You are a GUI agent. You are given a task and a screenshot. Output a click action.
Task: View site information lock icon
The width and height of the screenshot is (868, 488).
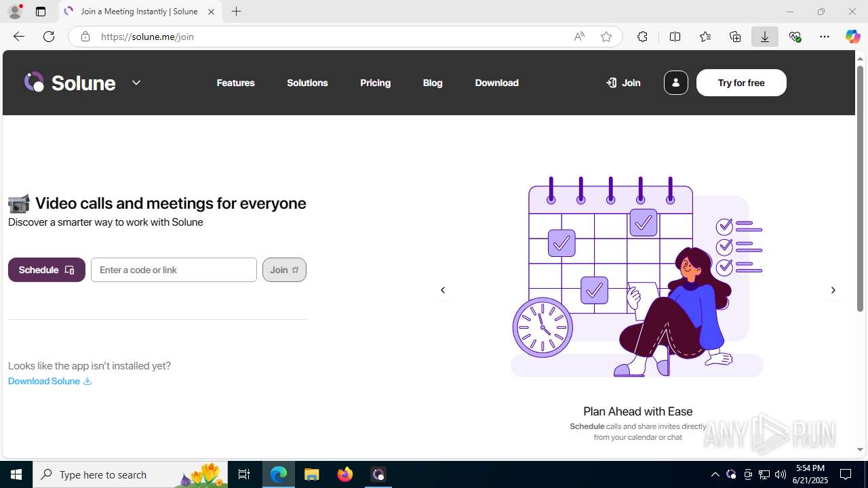85,37
